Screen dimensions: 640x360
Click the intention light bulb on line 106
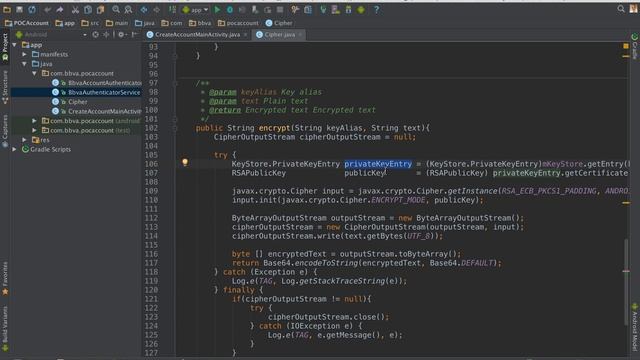(x=185, y=162)
